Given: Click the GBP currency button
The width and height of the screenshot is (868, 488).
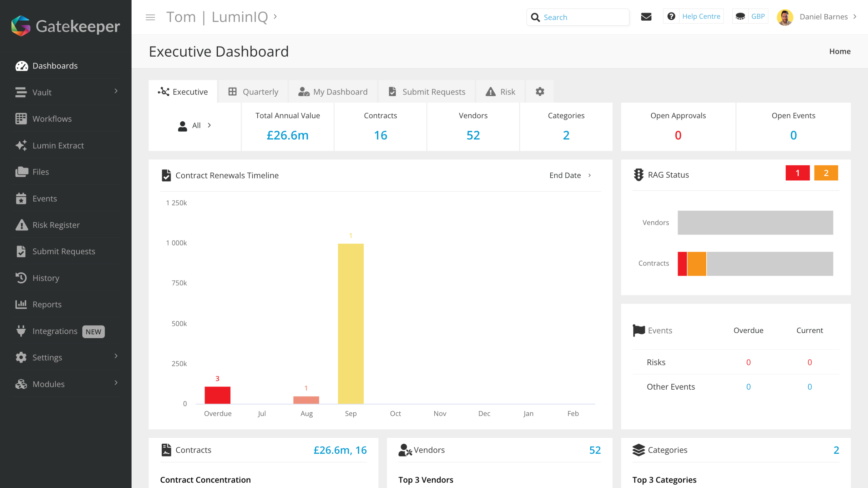Looking at the screenshot, I should 757,17.
